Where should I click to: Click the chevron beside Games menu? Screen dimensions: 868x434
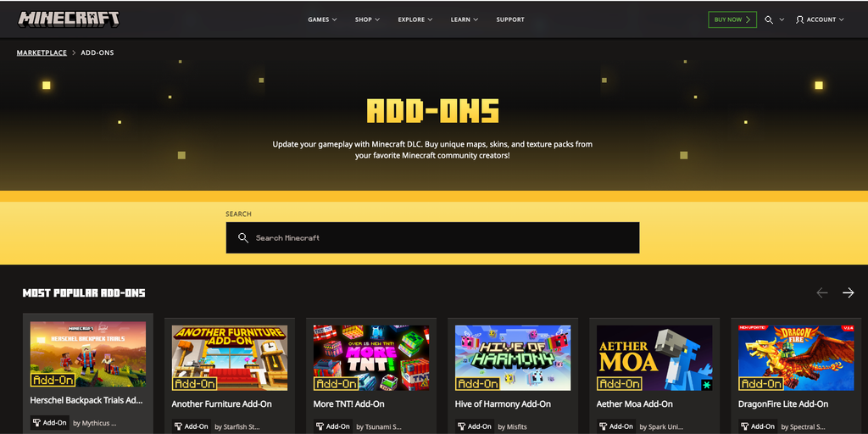334,19
